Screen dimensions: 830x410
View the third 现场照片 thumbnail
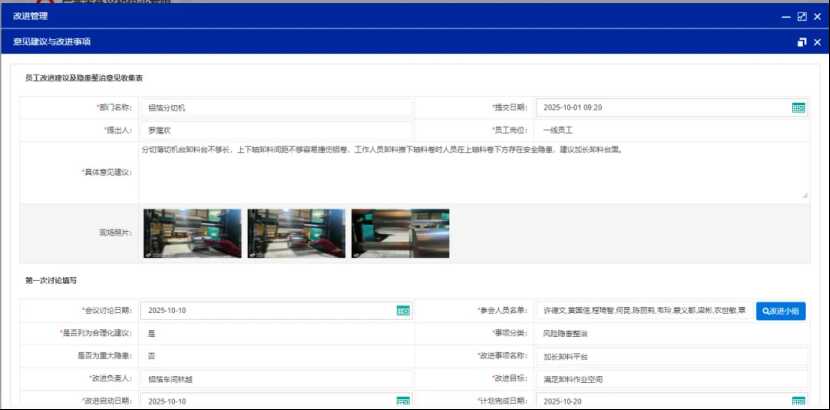(400, 233)
